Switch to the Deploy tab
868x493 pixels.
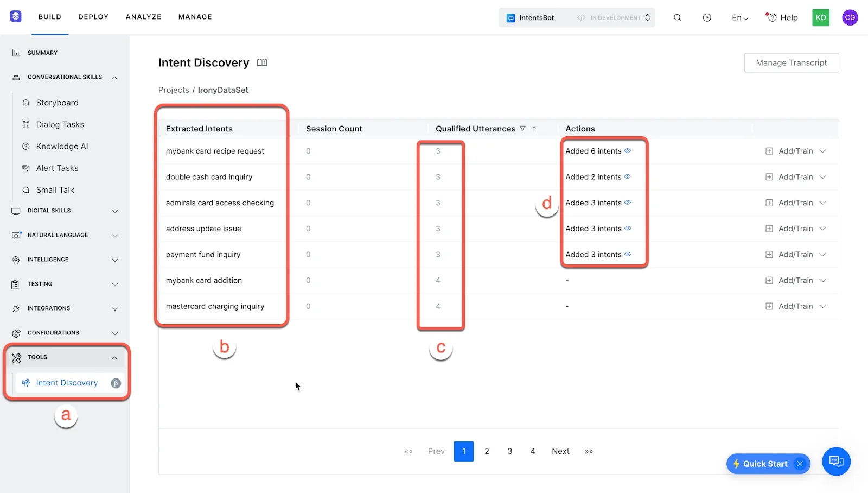click(93, 17)
